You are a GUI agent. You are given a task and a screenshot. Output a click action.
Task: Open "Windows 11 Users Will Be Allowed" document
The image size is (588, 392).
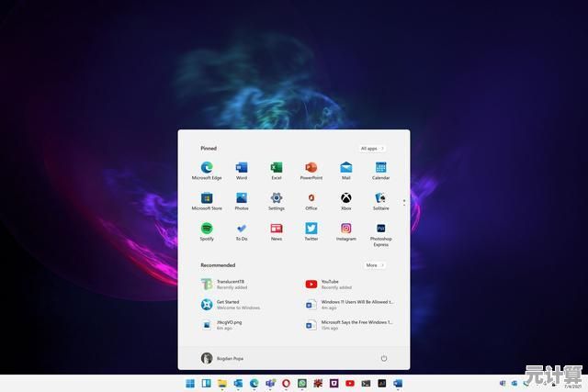pos(350,304)
